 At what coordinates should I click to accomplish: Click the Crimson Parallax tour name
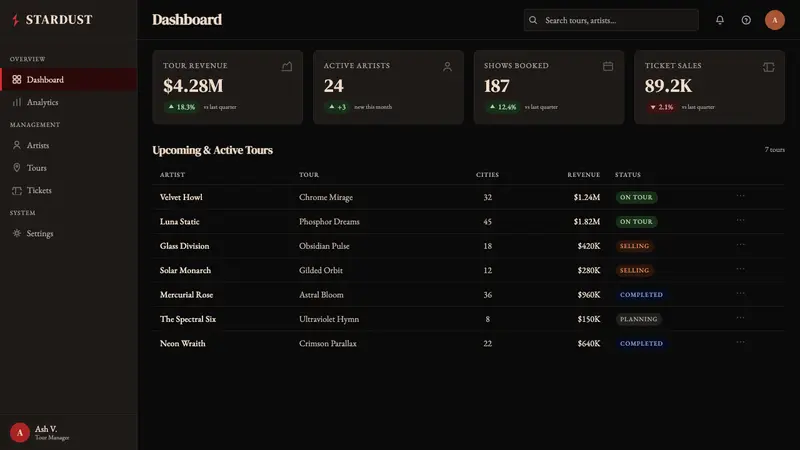point(328,343)
